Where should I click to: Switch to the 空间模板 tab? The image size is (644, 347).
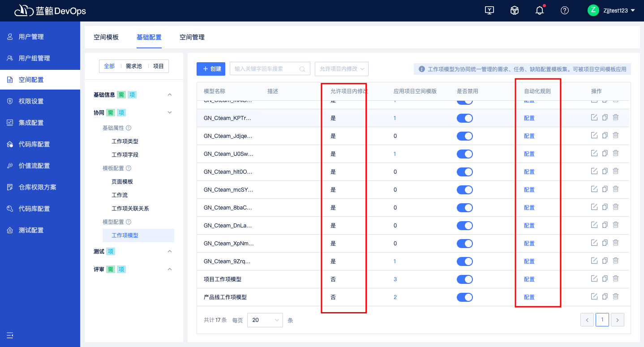pos(106,37)
